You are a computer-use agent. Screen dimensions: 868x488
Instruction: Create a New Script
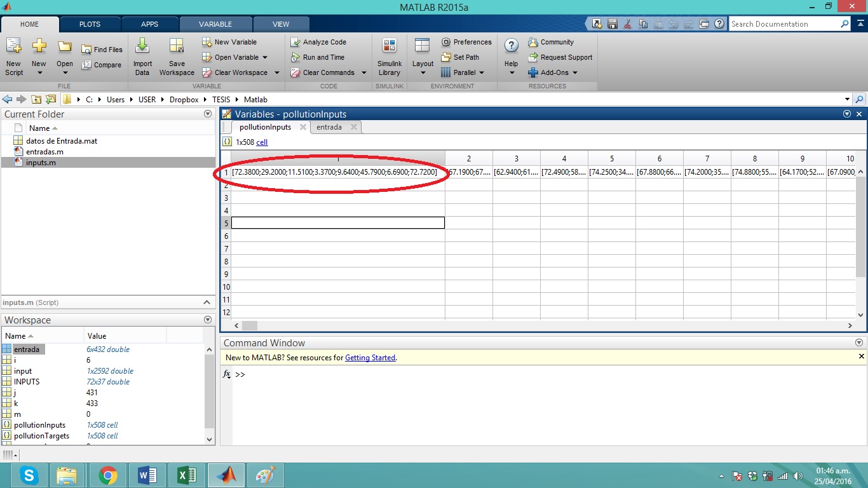coord(14,57)
